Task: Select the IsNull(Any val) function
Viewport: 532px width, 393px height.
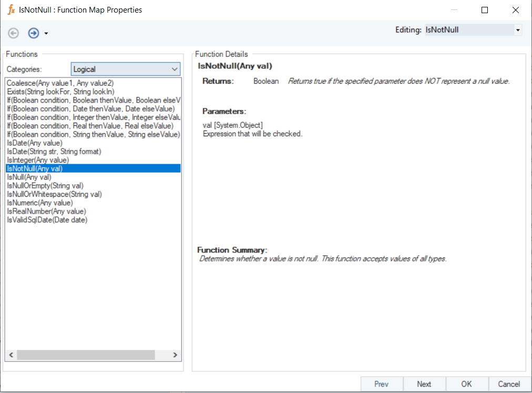Action: [x=29, y=177]
